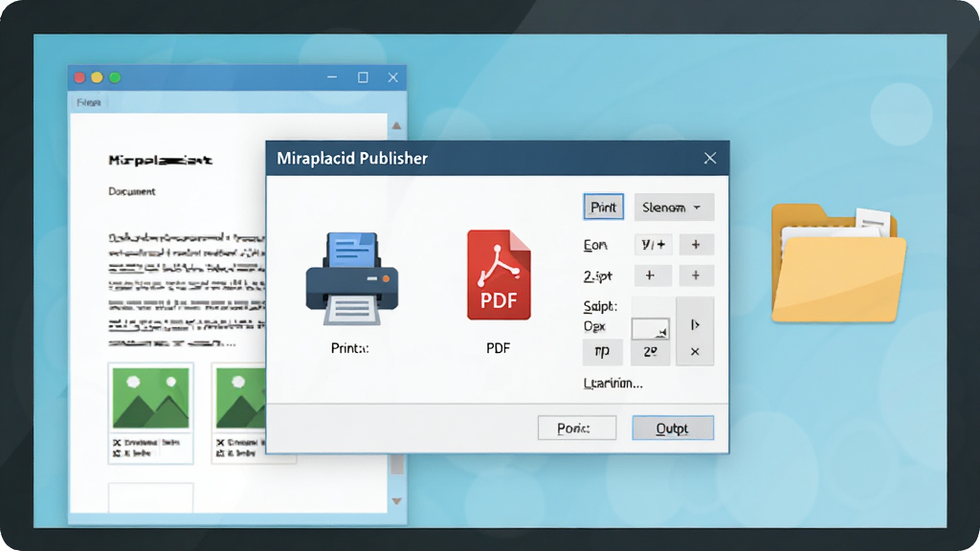Click the Dpx input field
This screenshot has height=551, width=980.
click(x=650, y=328)
